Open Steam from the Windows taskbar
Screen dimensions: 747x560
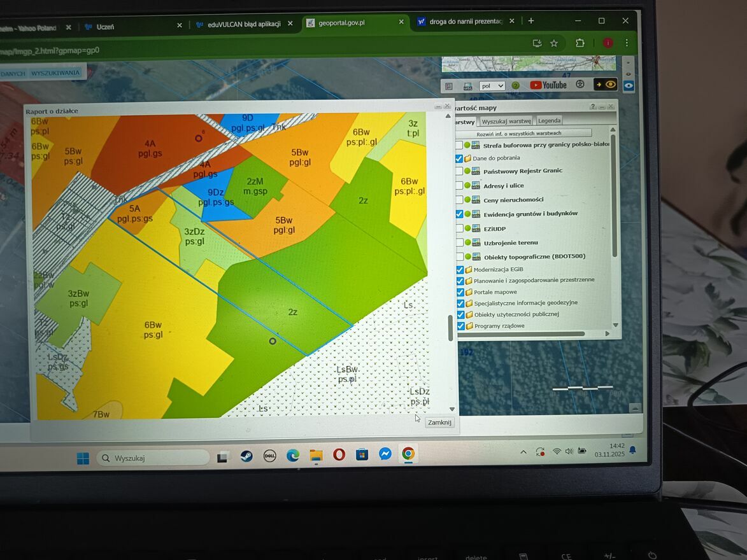click(x=246, y=456)
